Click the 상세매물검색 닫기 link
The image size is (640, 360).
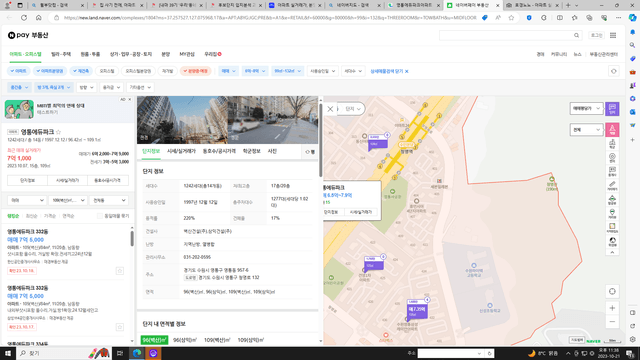[389, 71]
